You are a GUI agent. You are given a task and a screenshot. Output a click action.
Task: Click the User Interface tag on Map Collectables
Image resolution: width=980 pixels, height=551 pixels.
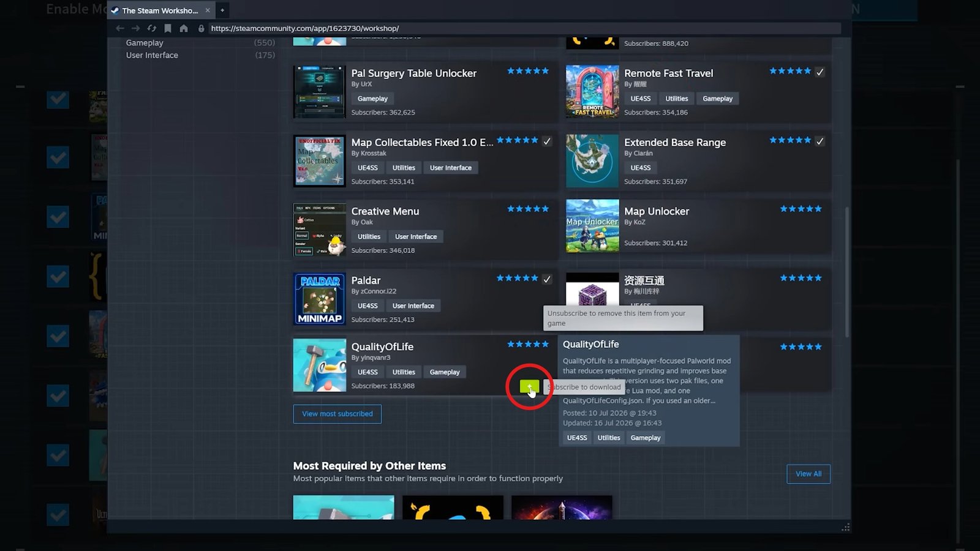[451, 168]
